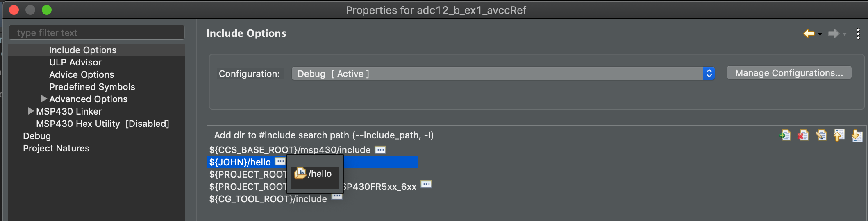Click ellipsis badge next to ${CCS_BASE_ROOT}/msp430/include
Image resolution: width=868 pixels, height=221 pixels.
pyautogui.click(x=380, y=150)
